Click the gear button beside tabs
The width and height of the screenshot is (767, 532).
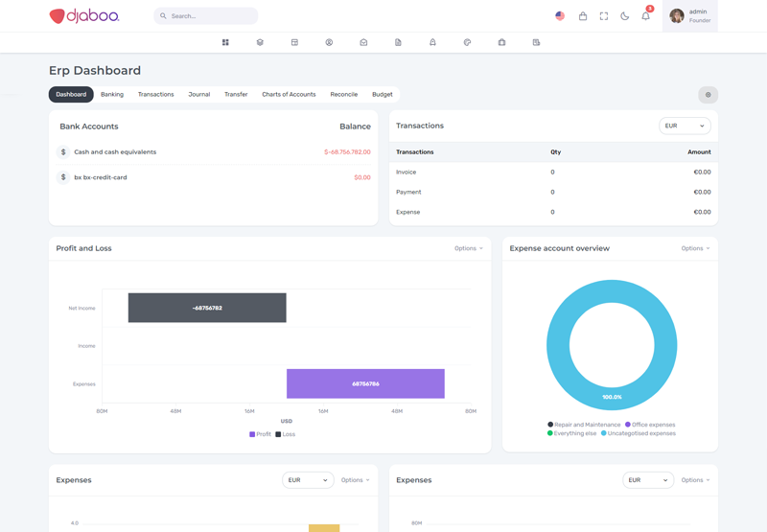point(708,95)
